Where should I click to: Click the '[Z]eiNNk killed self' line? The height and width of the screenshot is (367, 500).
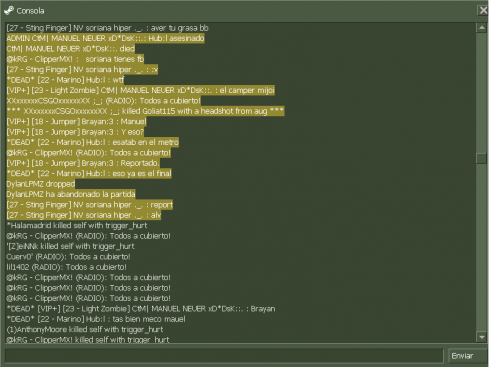(70, 246)
